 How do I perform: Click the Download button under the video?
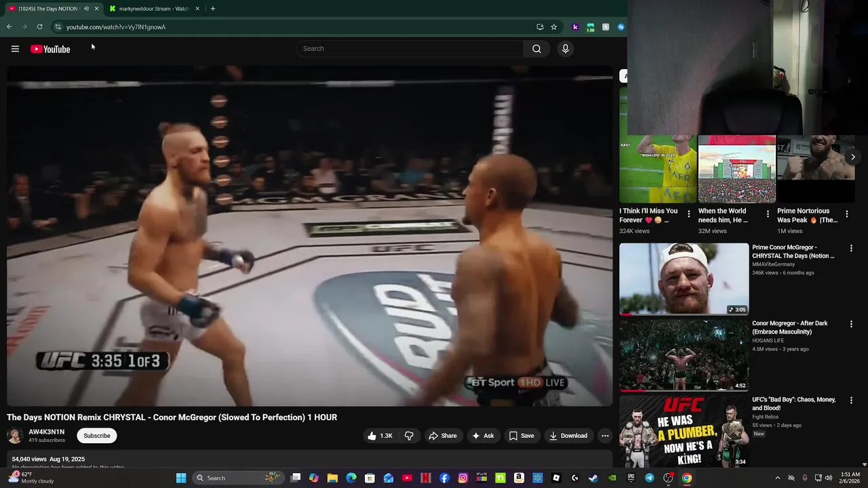click(568, 436)
